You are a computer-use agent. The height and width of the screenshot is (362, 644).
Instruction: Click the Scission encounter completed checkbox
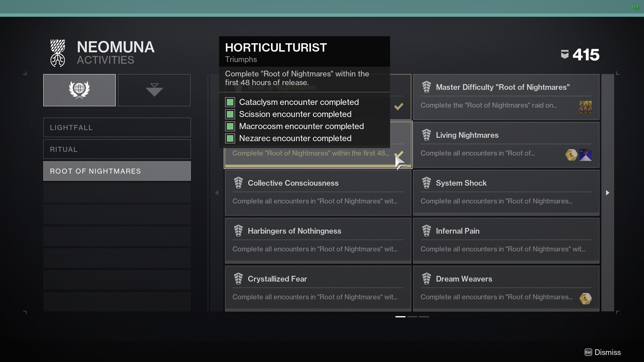click(x=230, y=114)
